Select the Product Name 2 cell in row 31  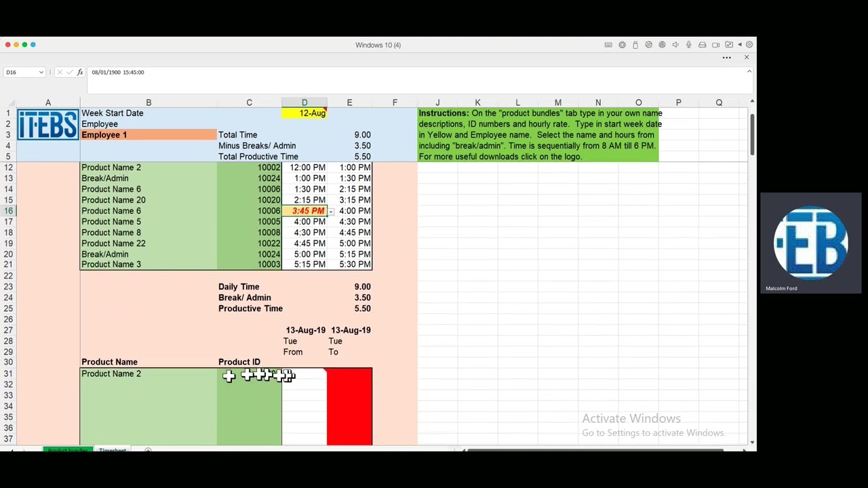point(149,373)
